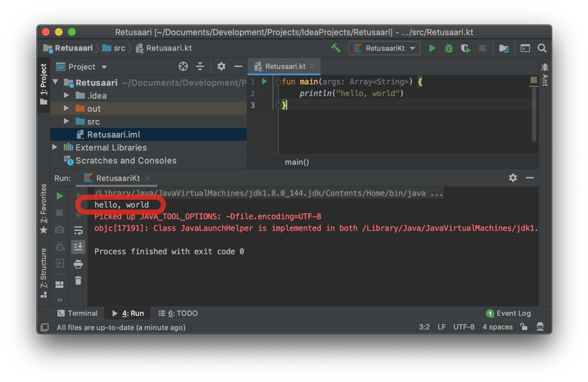The height and width of the screenshot is (382, 588).
Task: Toggle scroll to end in console
Action: tap(78, 247)
